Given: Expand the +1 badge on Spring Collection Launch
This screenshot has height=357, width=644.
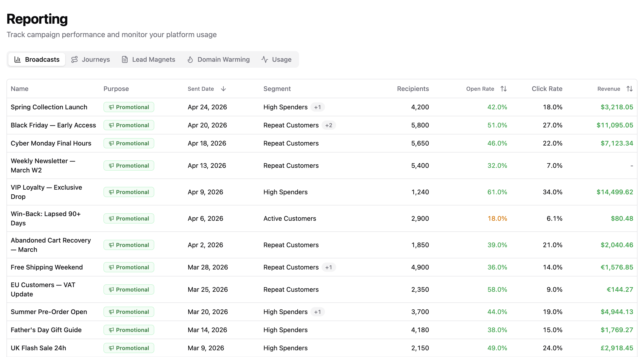Looking at the screenshot, I should (318, 107).
